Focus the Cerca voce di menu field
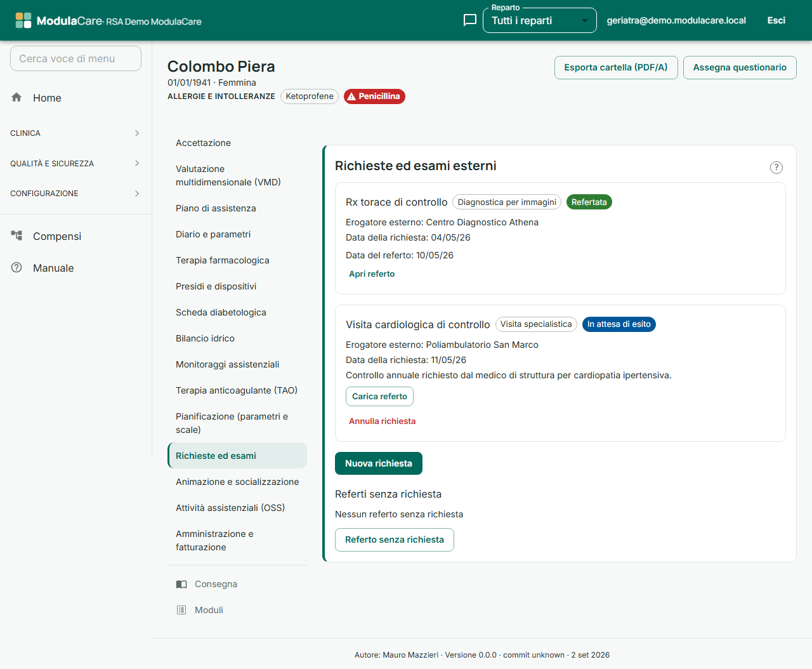Viewport: 812px width, 669px height. [x=75, y=58]
